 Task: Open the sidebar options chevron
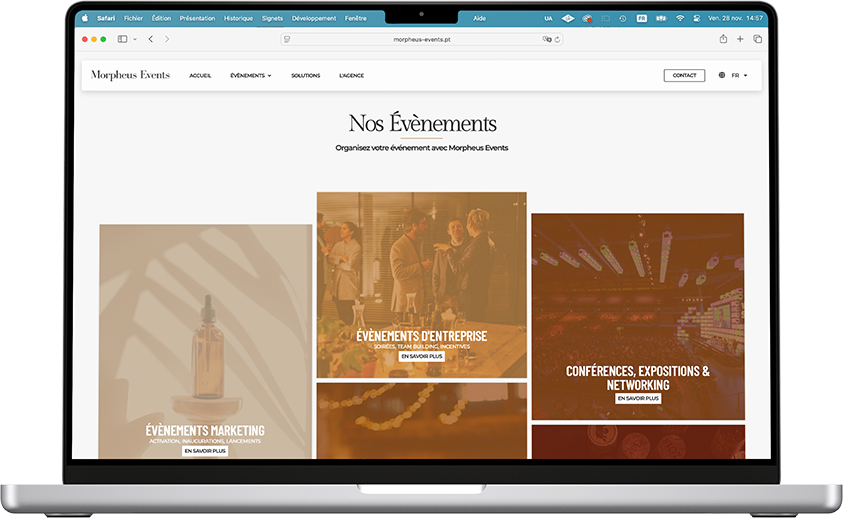click(x=133, y=39)
